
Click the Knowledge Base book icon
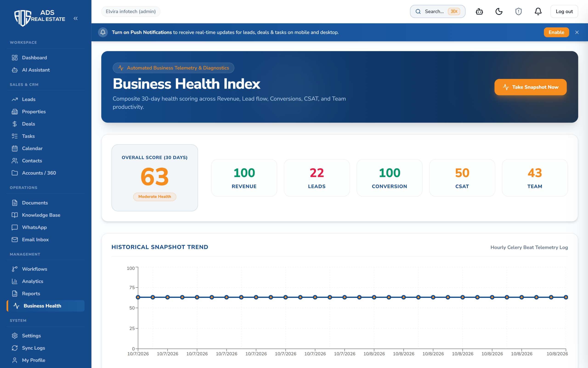[x=14, y=215]
